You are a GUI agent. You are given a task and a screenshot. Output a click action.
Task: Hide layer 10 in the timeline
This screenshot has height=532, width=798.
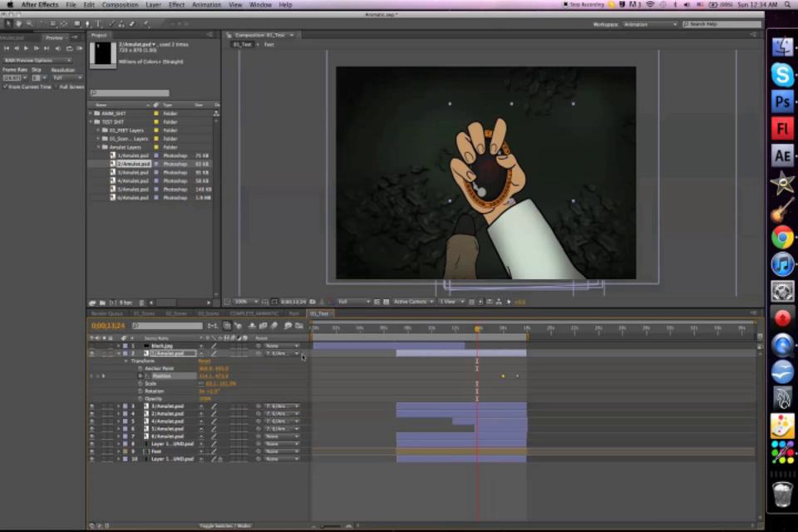[x=92, y=459]
